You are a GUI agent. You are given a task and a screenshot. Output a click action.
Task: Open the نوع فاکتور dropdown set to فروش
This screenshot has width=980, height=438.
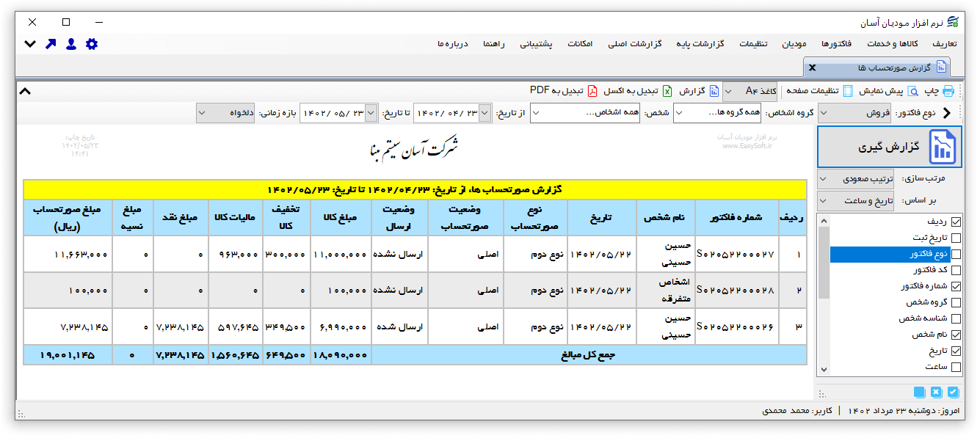click(856, 113)
